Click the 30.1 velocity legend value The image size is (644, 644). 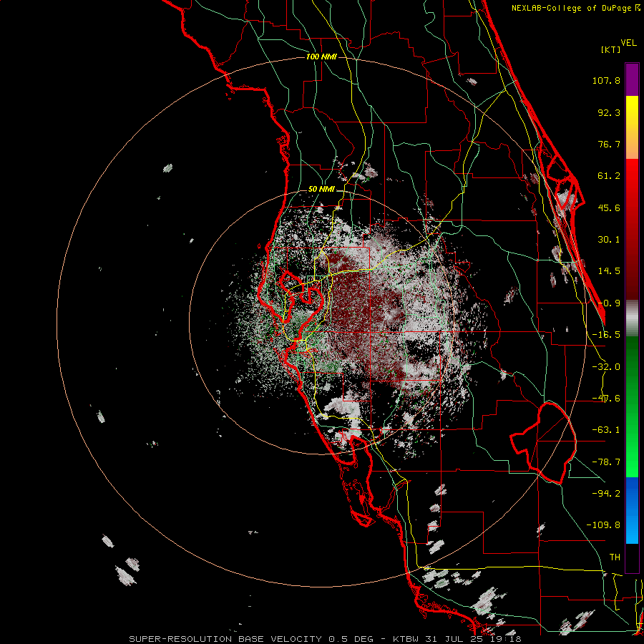pyautogui.click(x=609, y=240)
